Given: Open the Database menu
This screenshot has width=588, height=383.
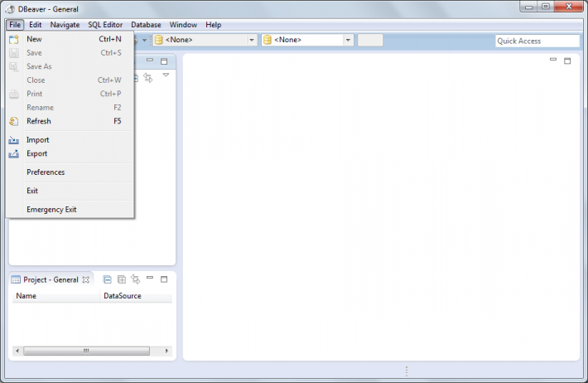Looking at the screenshot, I should pyautogui.click(x=146, y=25).
